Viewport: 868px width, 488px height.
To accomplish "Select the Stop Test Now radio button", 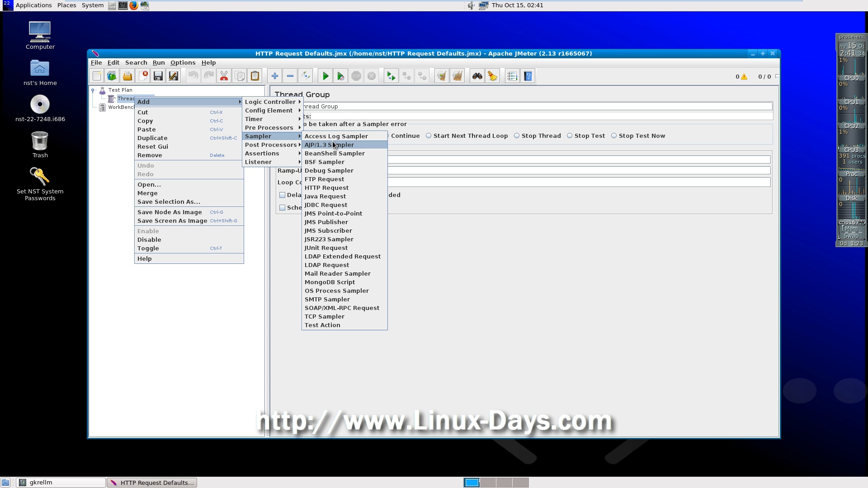I will [x=614, y=136].
